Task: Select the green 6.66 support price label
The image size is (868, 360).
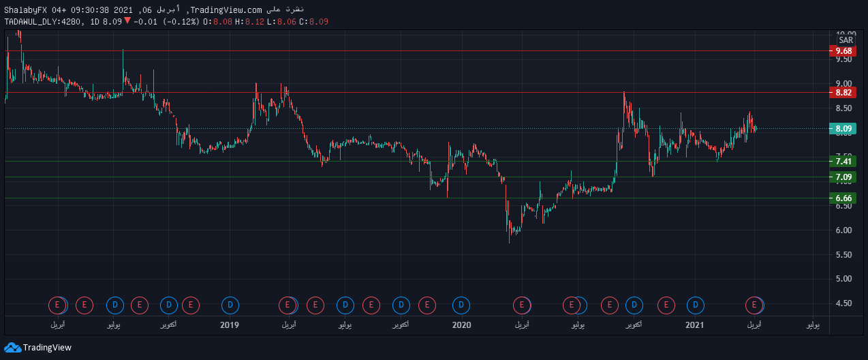Action: click(x=843, y=198)
